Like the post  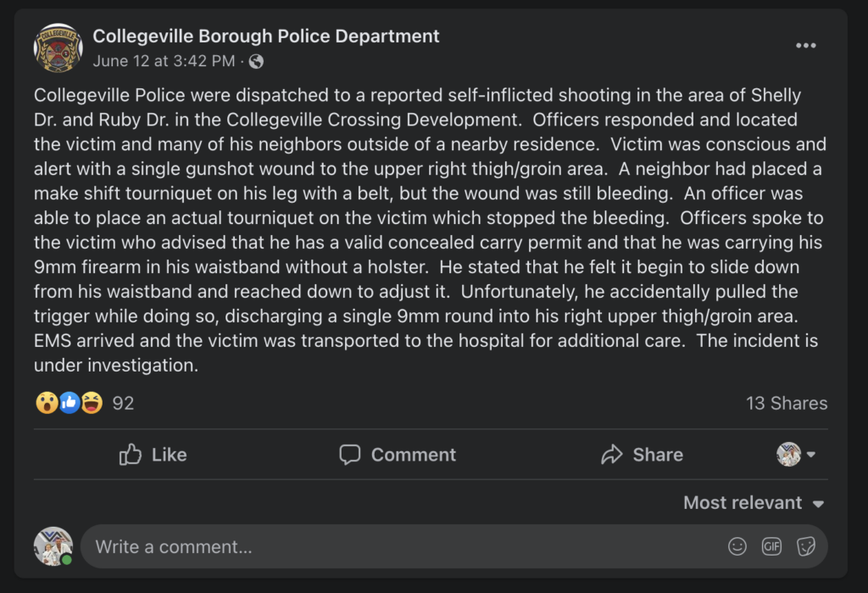(x=153, y=455)
